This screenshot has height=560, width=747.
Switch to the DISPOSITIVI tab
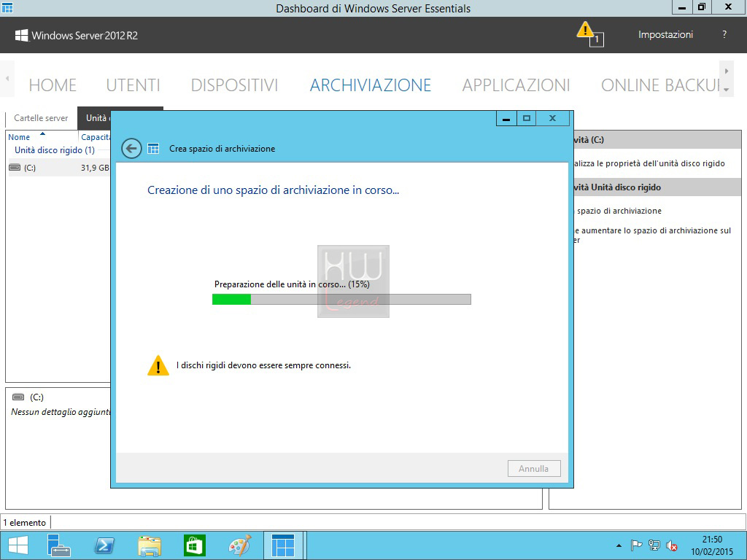pyautogui.click(x=234, y=85)
